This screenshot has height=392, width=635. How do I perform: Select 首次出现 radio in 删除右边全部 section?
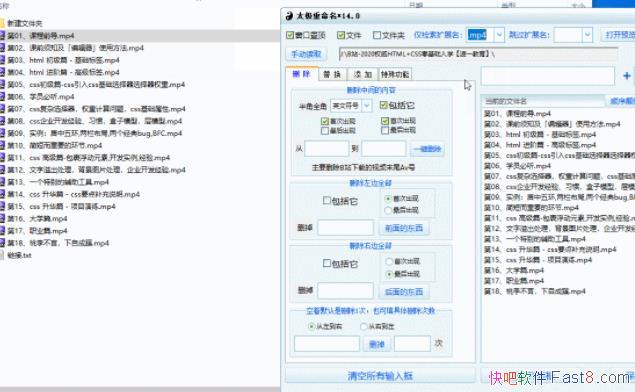point(389,262)
